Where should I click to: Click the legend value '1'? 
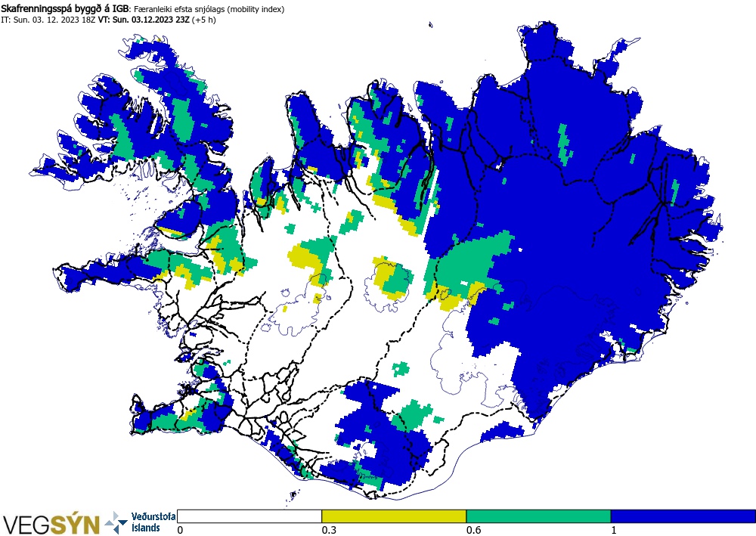[614, 530]
